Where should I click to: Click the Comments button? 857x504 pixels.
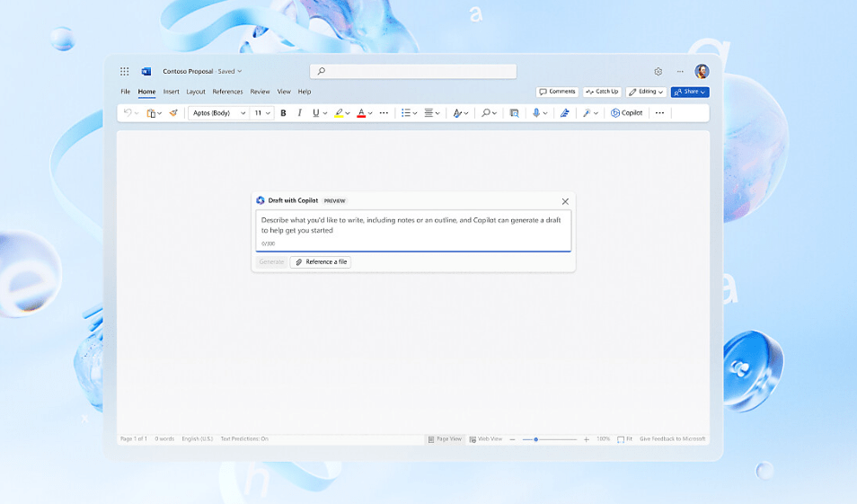(557, 92)
